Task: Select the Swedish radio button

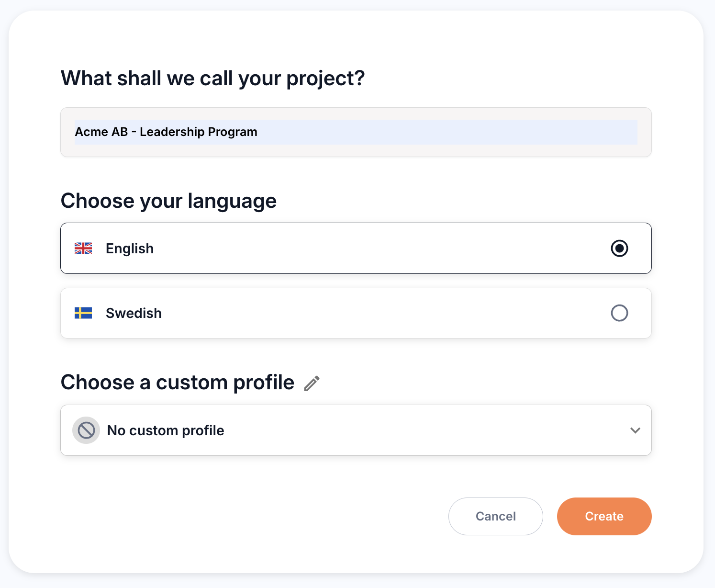Action: [619, 313]
